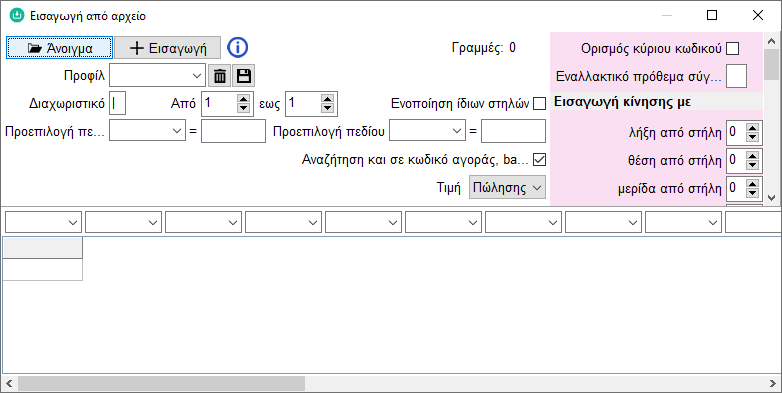Click the grid's empty header cell
The width and height of the screenshot is (782, 393).
43,248
